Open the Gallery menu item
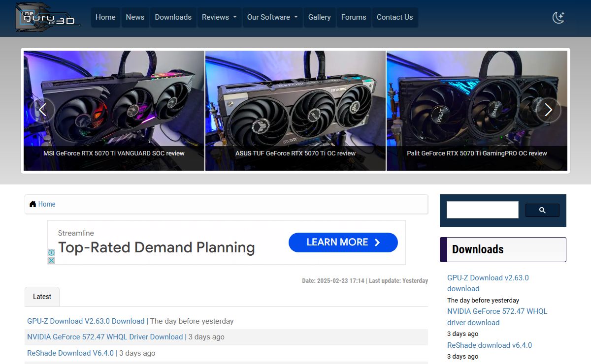 (x=320, y=17)
